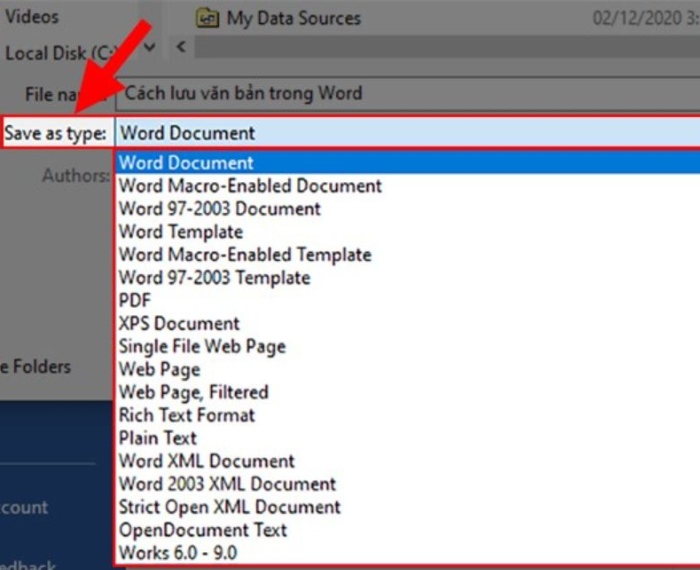This screenshot has height=570, width=700.
Task: Open the Save as type combo box
Action: (x=408, y=133)
